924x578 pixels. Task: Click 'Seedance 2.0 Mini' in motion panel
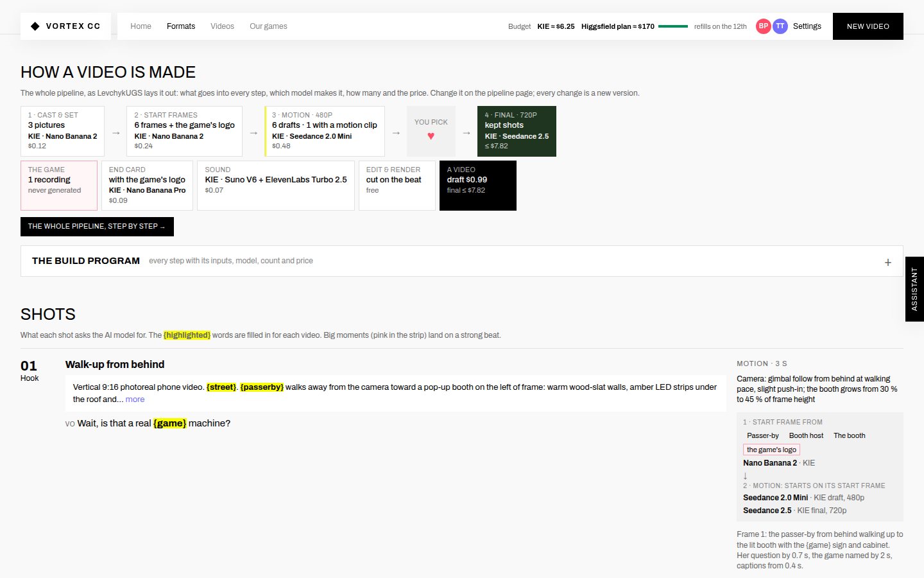(x=775, y=498)
